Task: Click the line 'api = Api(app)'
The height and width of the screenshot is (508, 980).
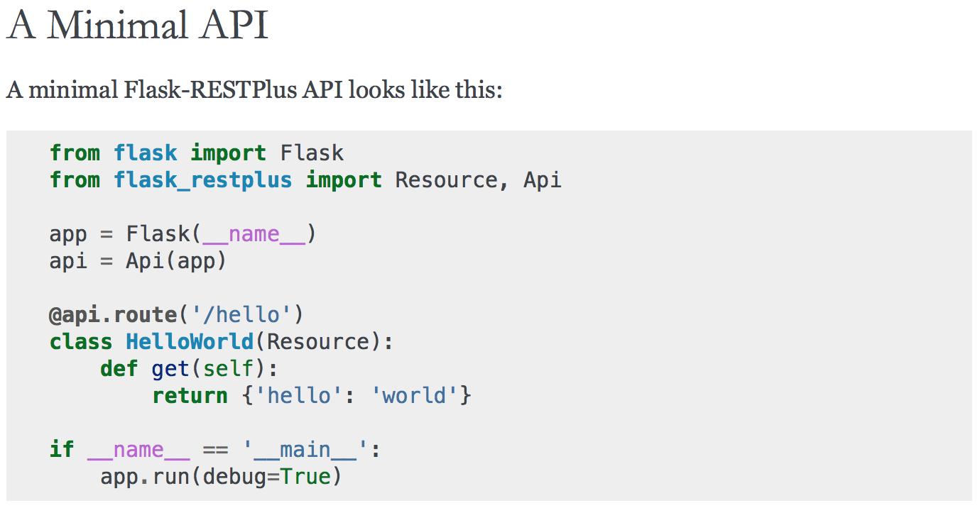Action: coord(138,261)
